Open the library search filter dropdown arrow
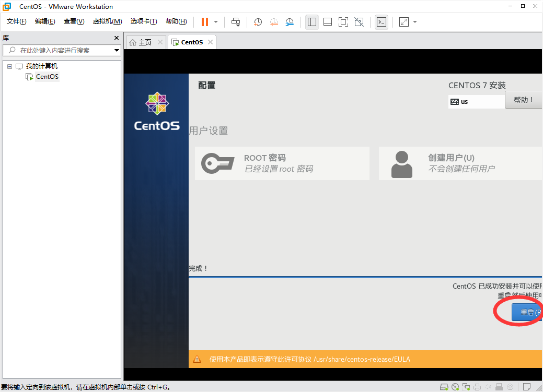The image size is (543, 392). point(117,50)
